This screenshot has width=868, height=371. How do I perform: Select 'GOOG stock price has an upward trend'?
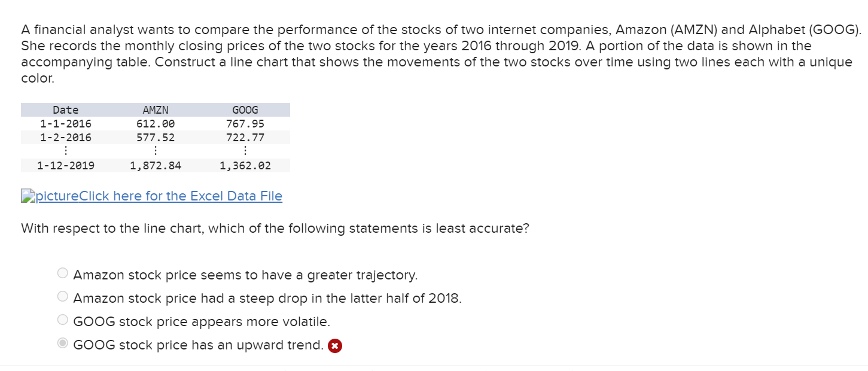pos(62,342)
